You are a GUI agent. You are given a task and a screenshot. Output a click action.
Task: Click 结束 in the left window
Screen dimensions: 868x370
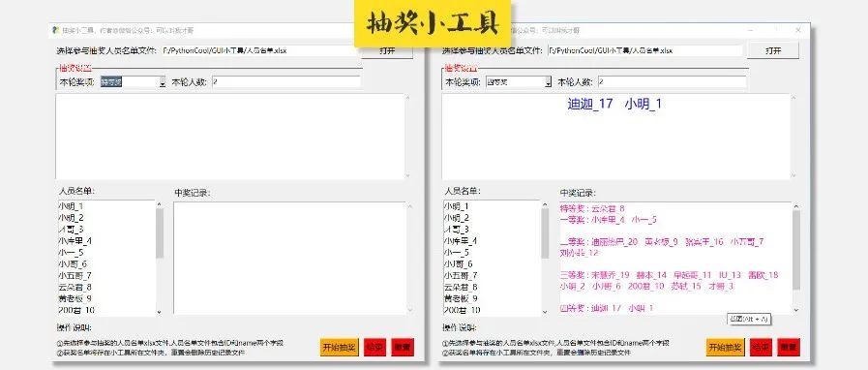pyautogui.click(x=374, y=348)
